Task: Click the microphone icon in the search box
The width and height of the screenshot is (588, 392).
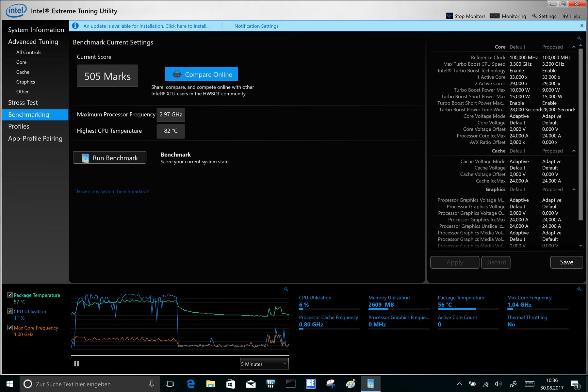Action: pos(152,384)
